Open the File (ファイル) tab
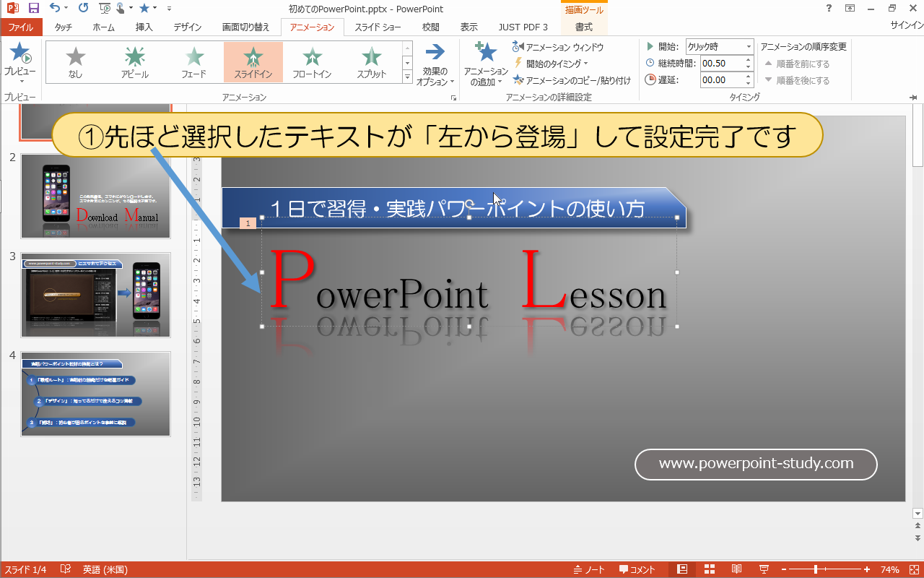Viewport: 924px width, 578px height. (x=21, y=27)
